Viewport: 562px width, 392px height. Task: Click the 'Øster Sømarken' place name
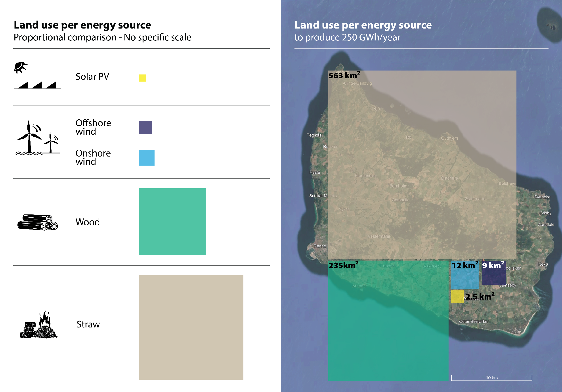tap(474, 321)
